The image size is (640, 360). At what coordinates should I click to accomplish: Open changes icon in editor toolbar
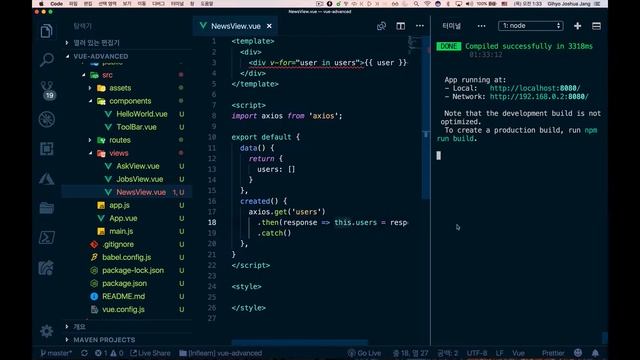pos(381,26)
